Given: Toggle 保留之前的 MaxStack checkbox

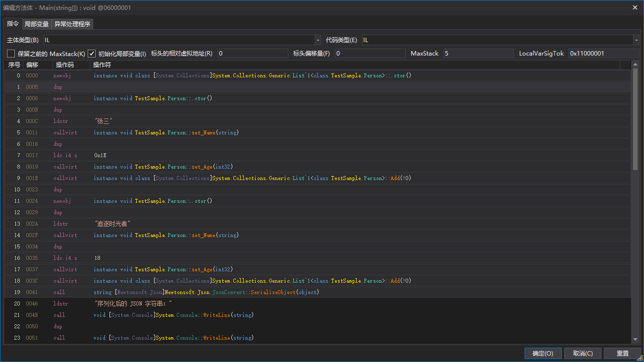Looking at the screenshot, I should click(x=11, y=54).
